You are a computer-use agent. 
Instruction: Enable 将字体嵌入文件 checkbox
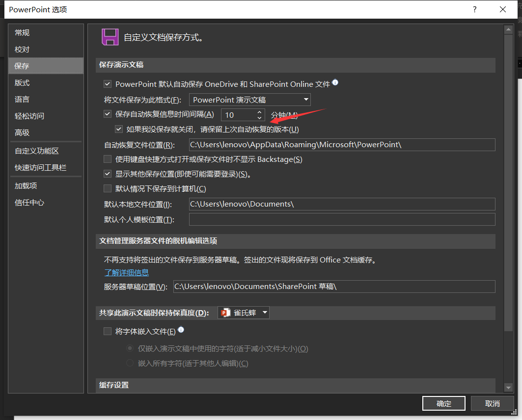tap(108, 331)
